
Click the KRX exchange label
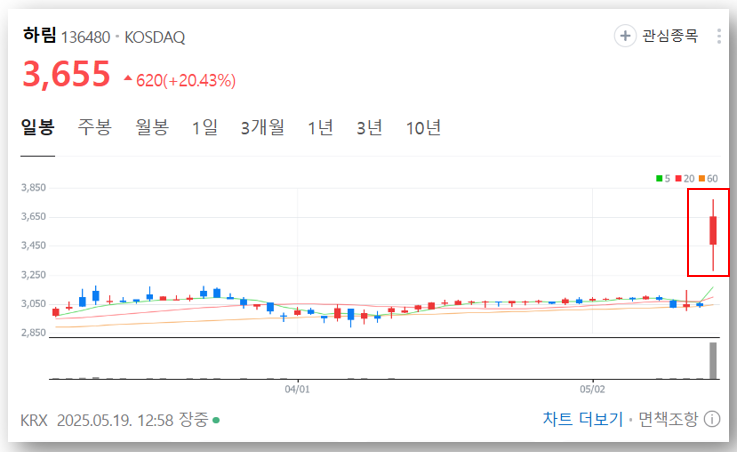click(x=34, y=420)
